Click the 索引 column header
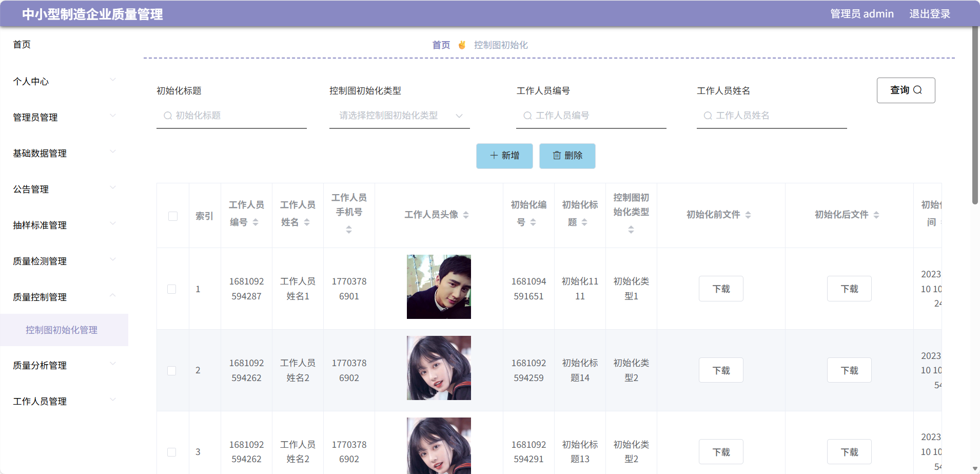The width and height of the screenshot is (980, 474). point(204,216)
